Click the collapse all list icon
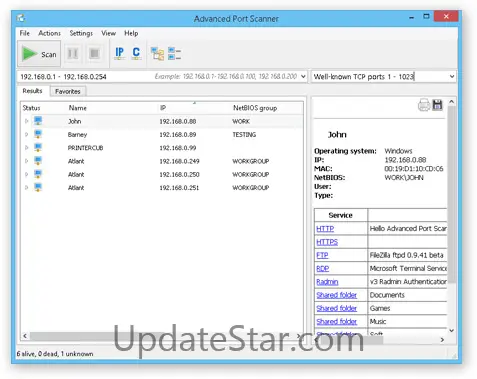 pyautogui.click(x=174, y=53)
